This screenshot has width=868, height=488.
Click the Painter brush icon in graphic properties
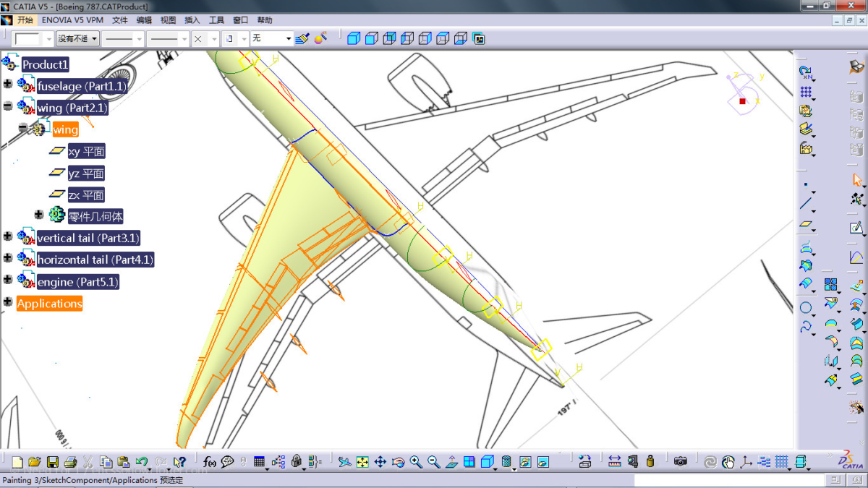coord(302,38)
